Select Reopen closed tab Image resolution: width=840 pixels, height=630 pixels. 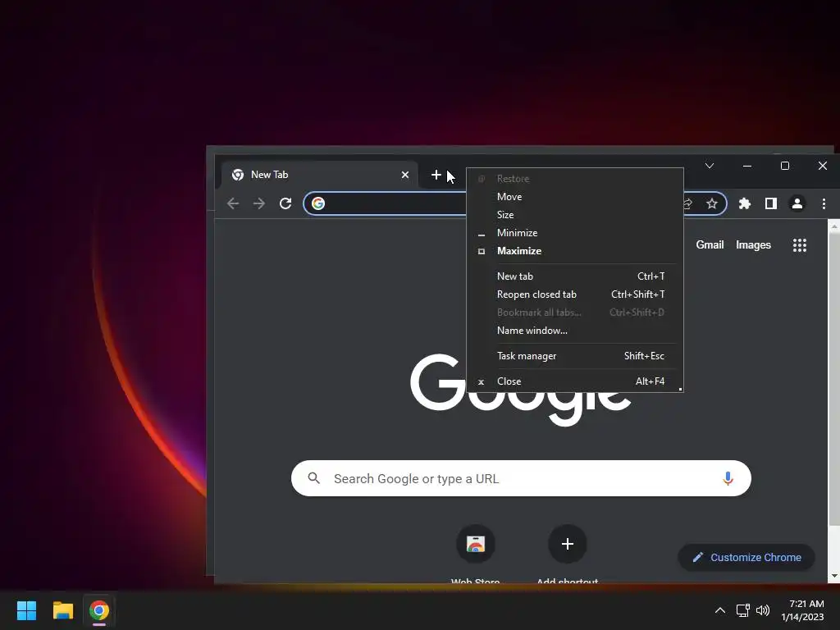pyautogui.click(x=575, y=294)
